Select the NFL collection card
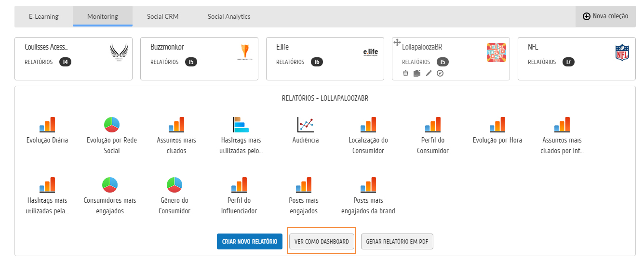Image resolution: width=644 pixels, height=260 pixels. click(x=577, y=58)
